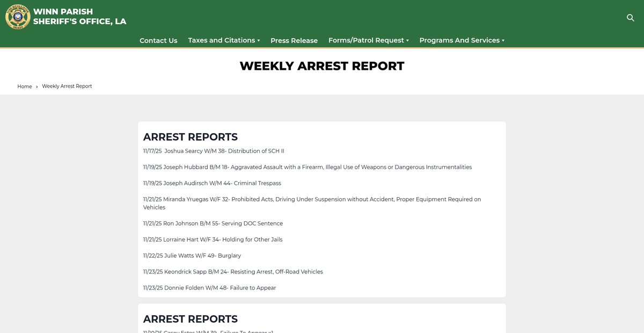Image resolution: width=644 pixels, height=333 pixels.
Task: Click Weekly Arrest Report breadcrumb
Action: coord(67,86)
